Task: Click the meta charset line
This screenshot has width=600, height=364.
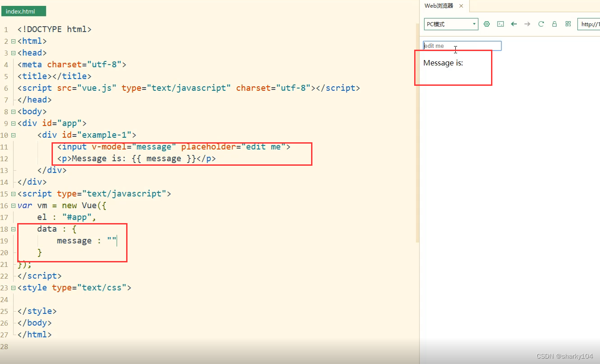Action: pos(72,65)
